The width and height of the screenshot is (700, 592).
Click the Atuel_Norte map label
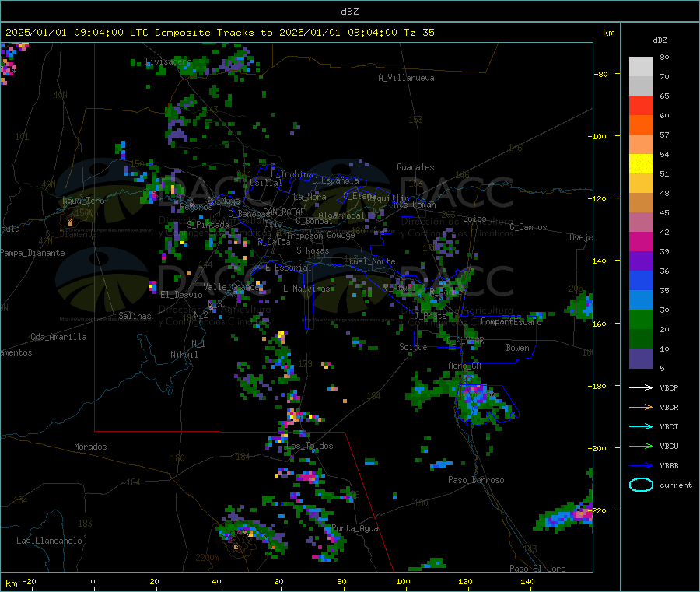pyautogui.click(x=369, y=261)
